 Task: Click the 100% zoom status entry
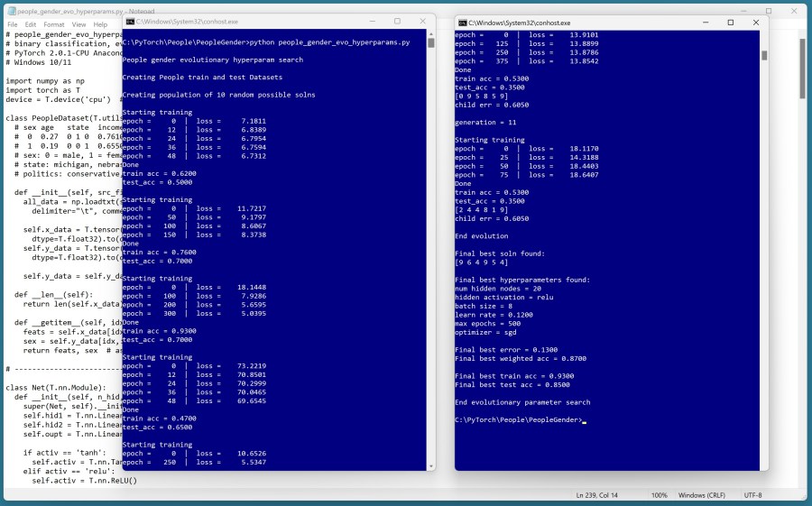point(660,495)
